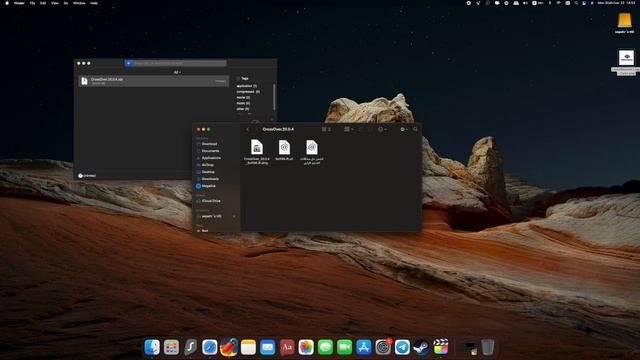This screenshot has width=640, height=360.
Task: Click the Finder share toolbar icon
Action: 360,129
